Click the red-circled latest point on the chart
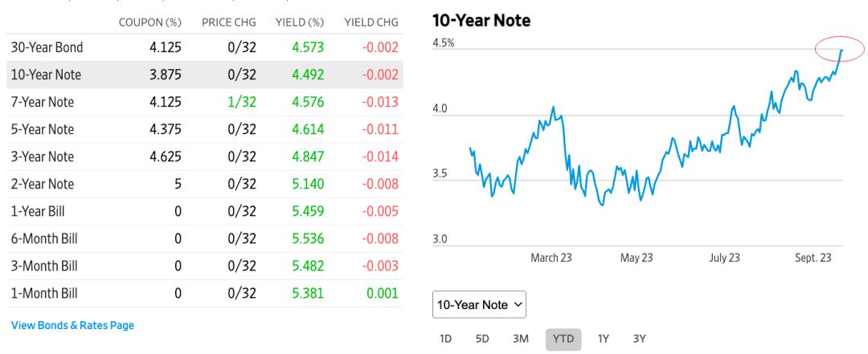 pos(841,51)
